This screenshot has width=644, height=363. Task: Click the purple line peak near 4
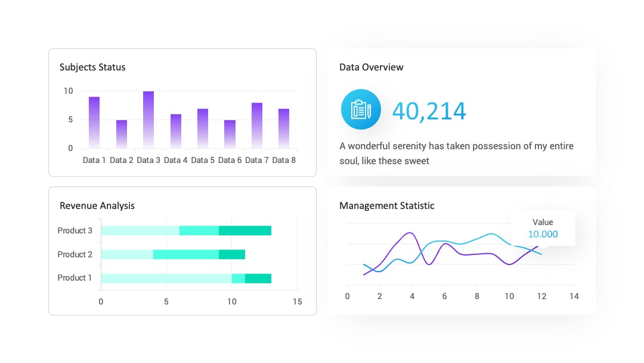tap(410, 233)
